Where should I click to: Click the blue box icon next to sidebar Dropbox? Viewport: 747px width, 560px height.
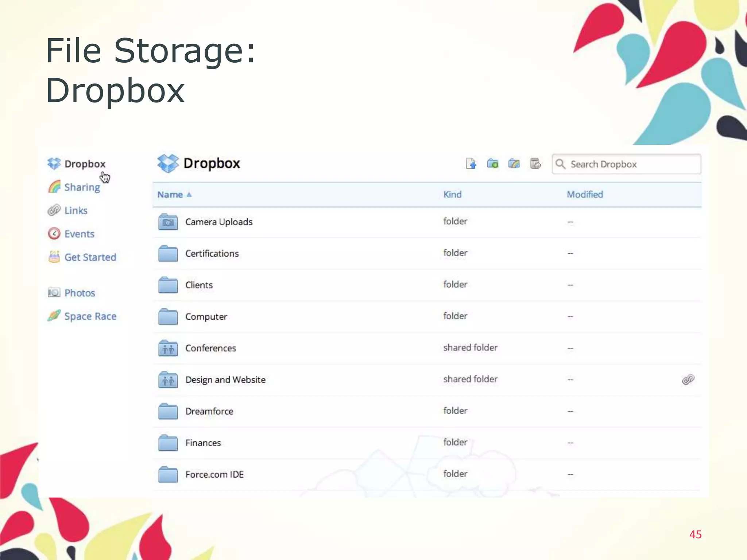pos(54,164)
